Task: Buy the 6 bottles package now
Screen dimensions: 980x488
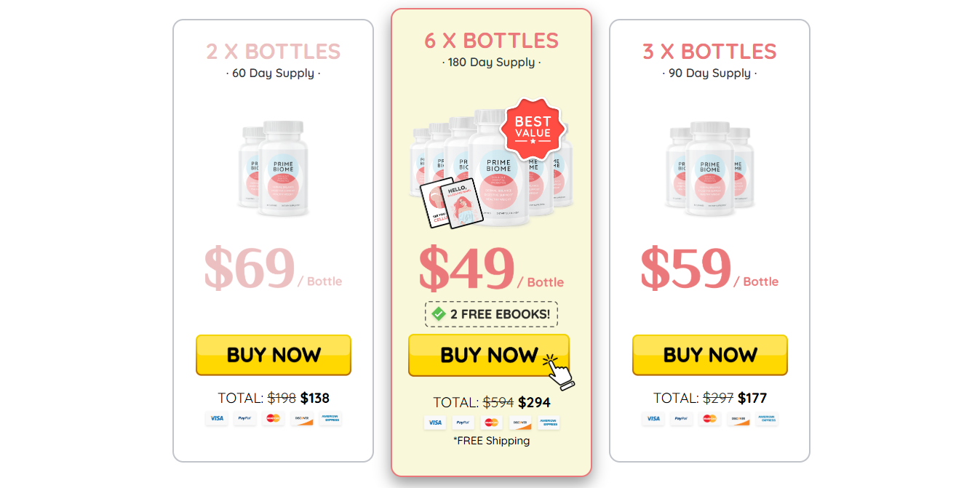Action: pos(489,355)
